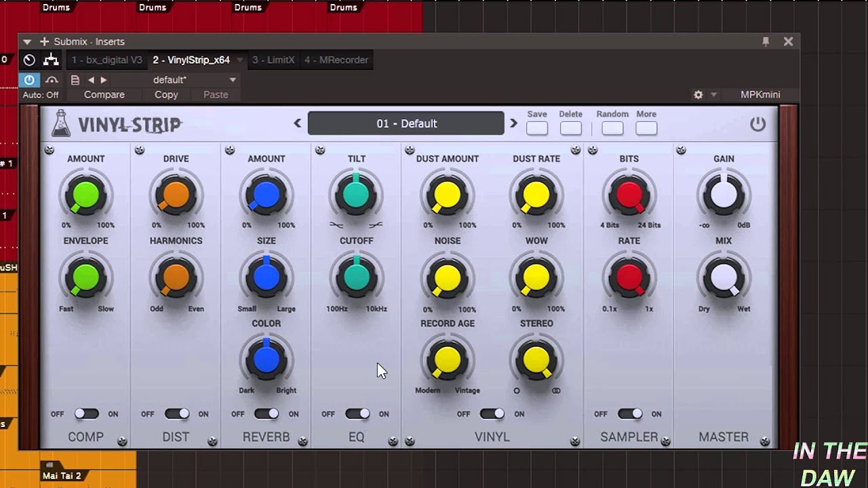Click the icon right of EQ label
Viewport: 868px width, 488px height.
(393, 441)
